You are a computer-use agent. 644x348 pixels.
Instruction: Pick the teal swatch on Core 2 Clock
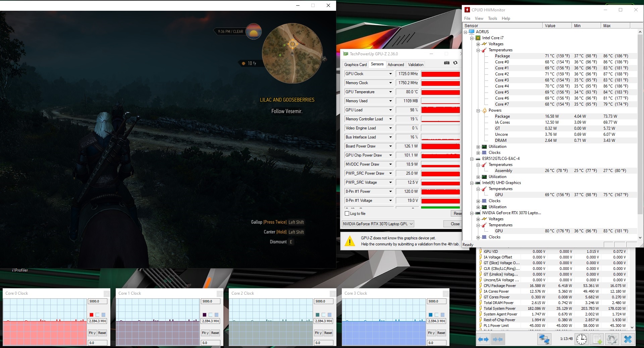318,315
